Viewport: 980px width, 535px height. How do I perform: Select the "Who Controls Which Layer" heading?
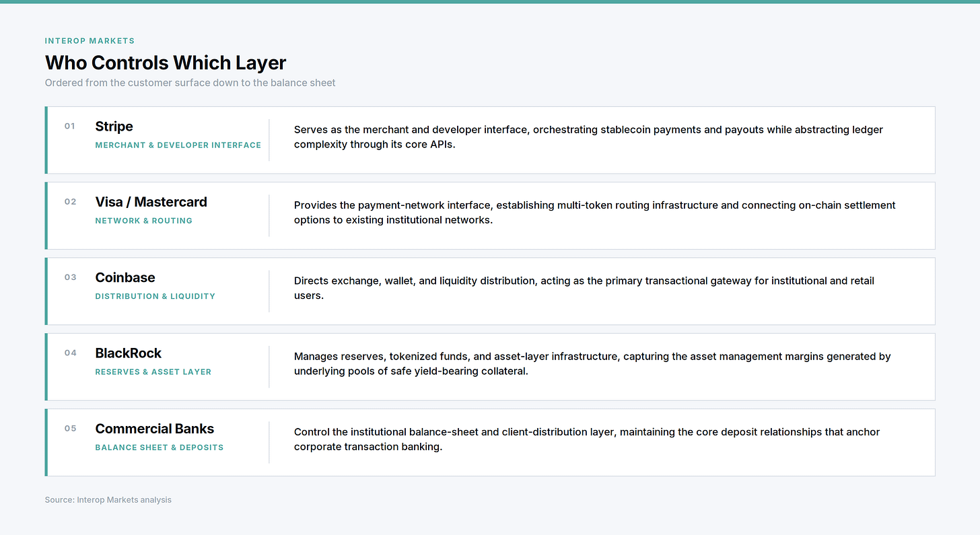pos(166,63)
